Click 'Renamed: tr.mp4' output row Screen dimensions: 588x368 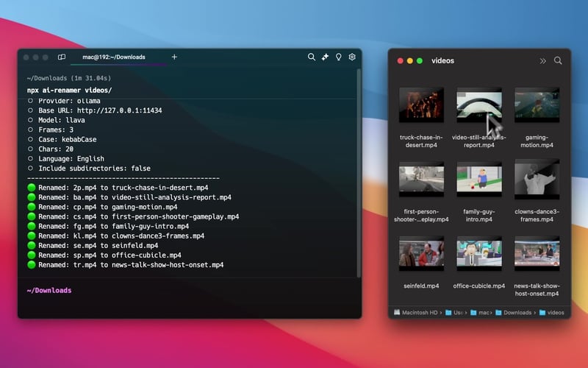pyautogui.click(x=126, y=265)
